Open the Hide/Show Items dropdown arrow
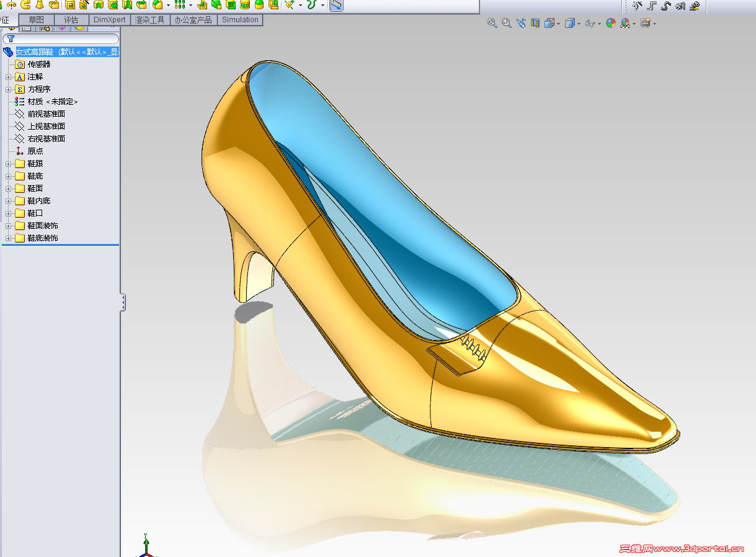 600,24
